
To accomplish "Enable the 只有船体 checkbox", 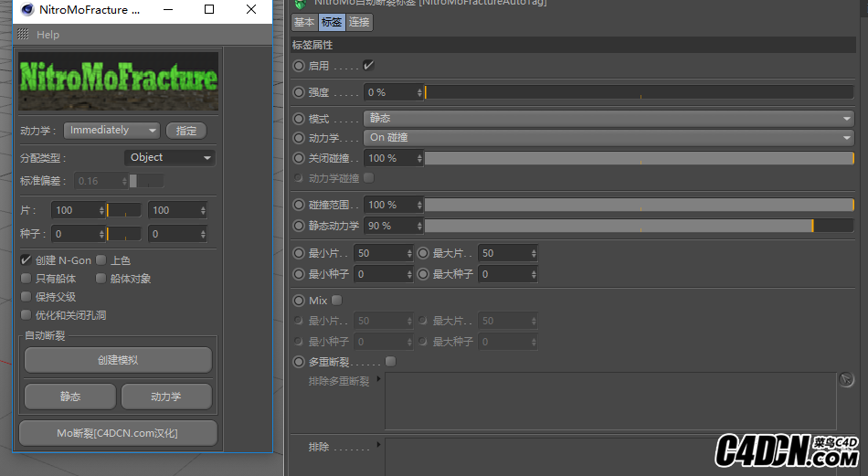I will click(26, 279).
